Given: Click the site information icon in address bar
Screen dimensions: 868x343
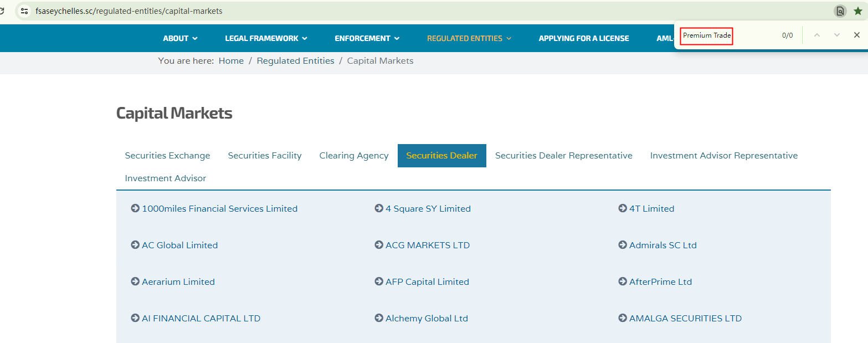Looking at the screenshot, I should [x=24, y=11].
